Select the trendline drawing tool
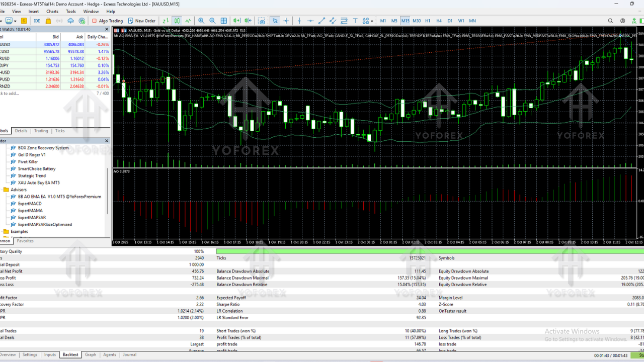644x362 pixels. tap(322, 21)
